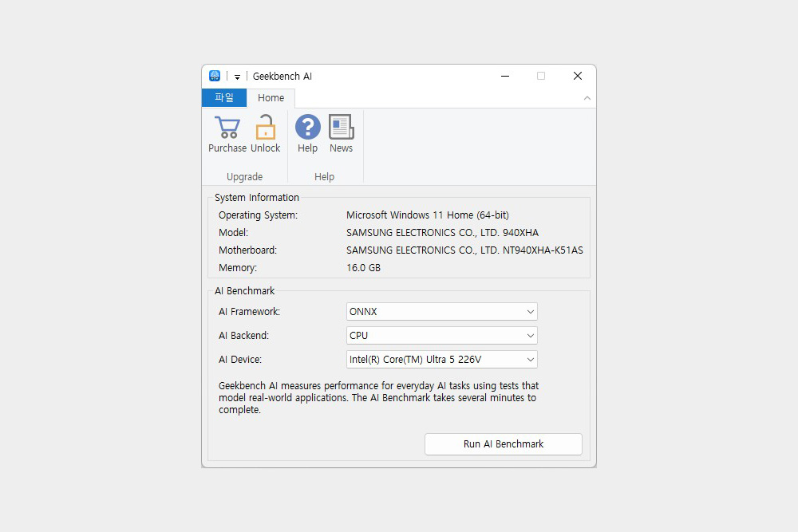The width and height of the screenshot is (798, 532).
Task: Select 'SAMSUNG ELECTRONICS CO., LTD. 940XHA' model text
Action: 442,233
